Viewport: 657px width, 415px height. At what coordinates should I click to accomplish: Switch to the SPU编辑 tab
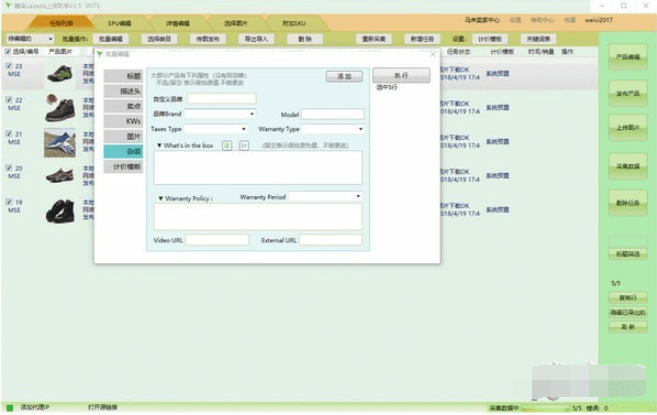point(120,21)
